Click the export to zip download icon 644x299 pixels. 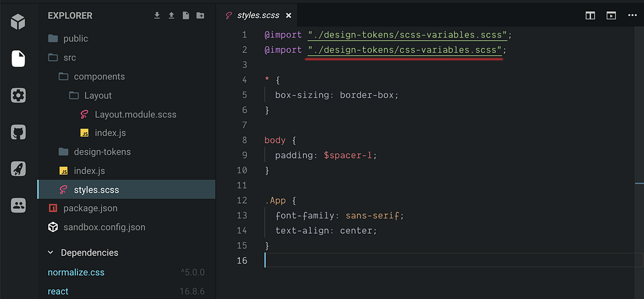(157, 15)
